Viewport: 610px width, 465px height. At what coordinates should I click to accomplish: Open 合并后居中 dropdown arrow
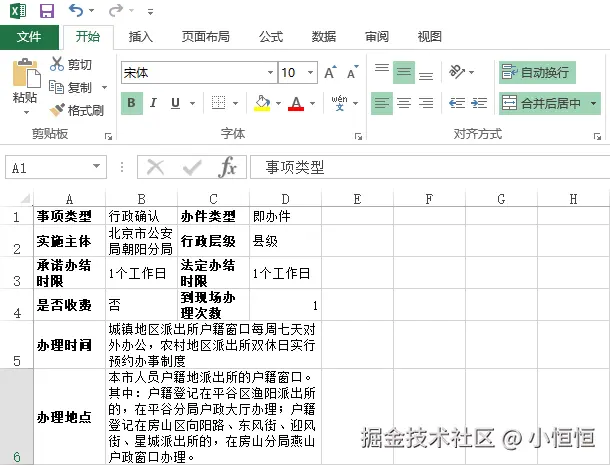[x=593, y=103]
